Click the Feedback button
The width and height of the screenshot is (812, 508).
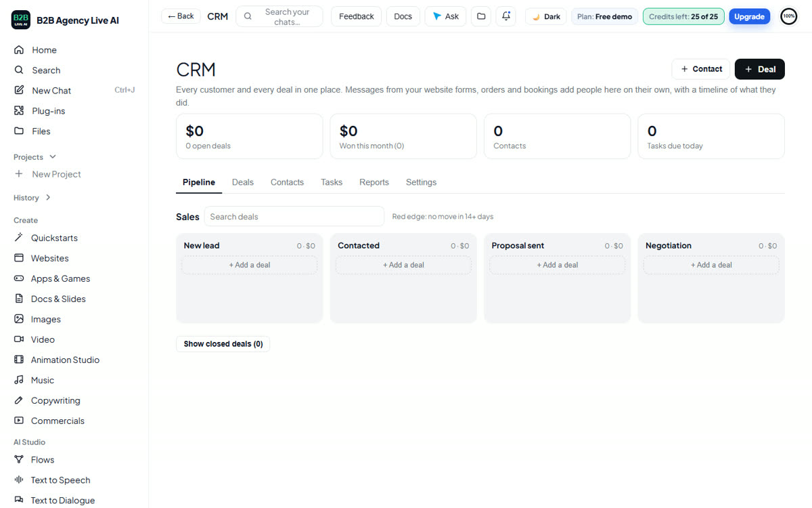pyautogui.click(x=357, y=16)
